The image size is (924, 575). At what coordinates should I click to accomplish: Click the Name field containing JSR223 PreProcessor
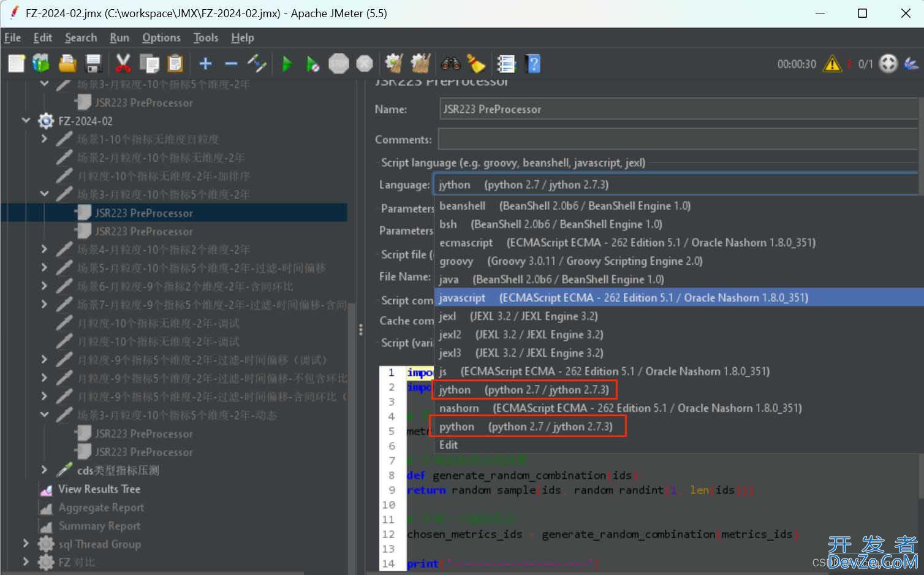(x=680, y=109)
